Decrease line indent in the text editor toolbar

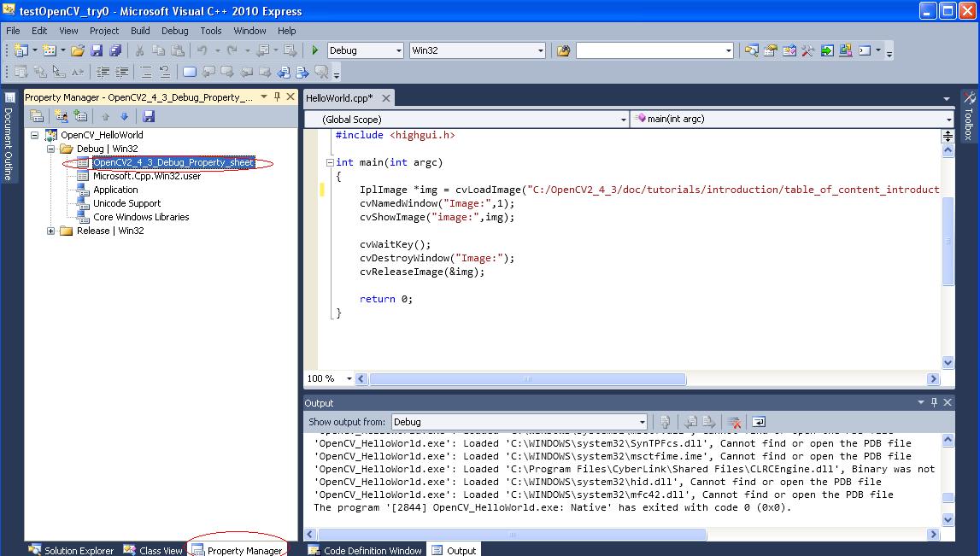pos(103,72)
